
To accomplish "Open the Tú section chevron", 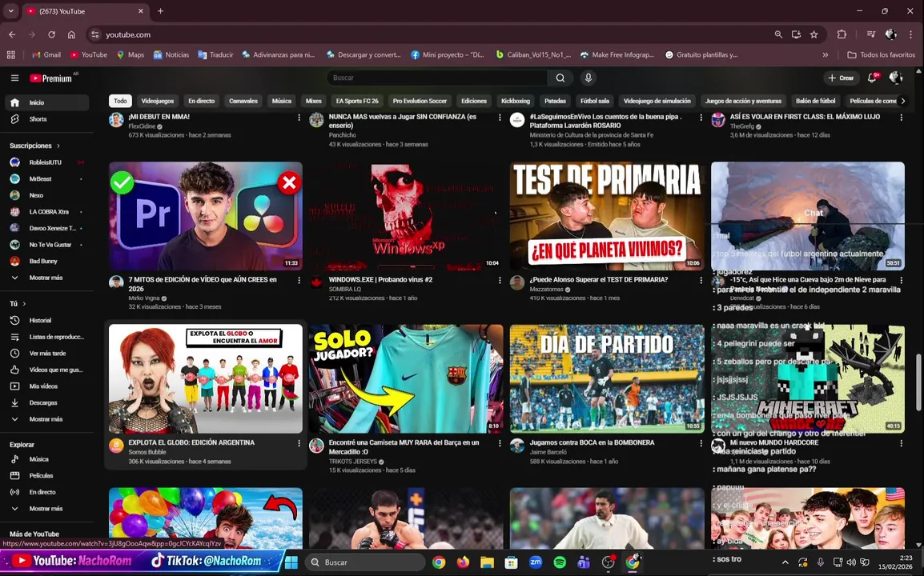I will coord(24,303).
